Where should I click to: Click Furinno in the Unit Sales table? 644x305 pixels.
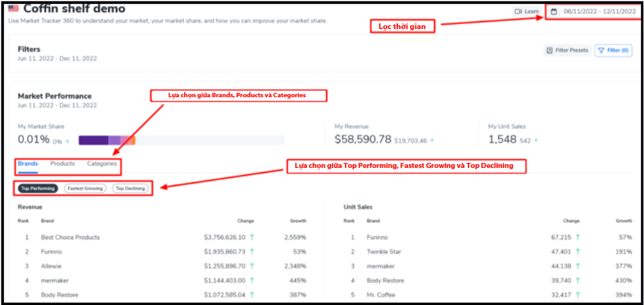pos(377,237)
